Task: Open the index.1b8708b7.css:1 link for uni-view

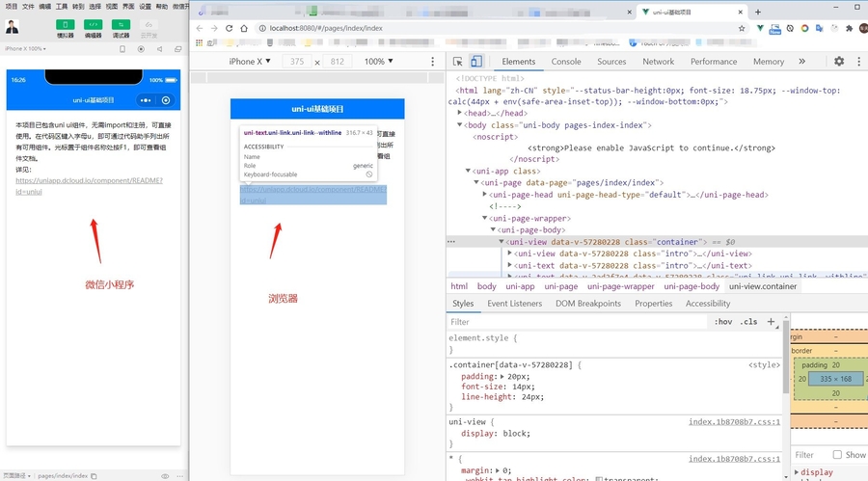Action: [734, 422]
